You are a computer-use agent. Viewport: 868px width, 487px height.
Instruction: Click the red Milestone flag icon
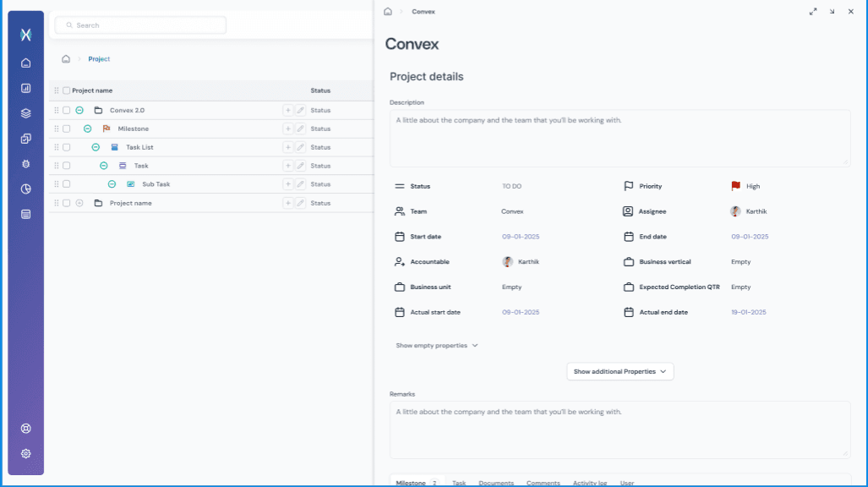(x=106, y=129)
